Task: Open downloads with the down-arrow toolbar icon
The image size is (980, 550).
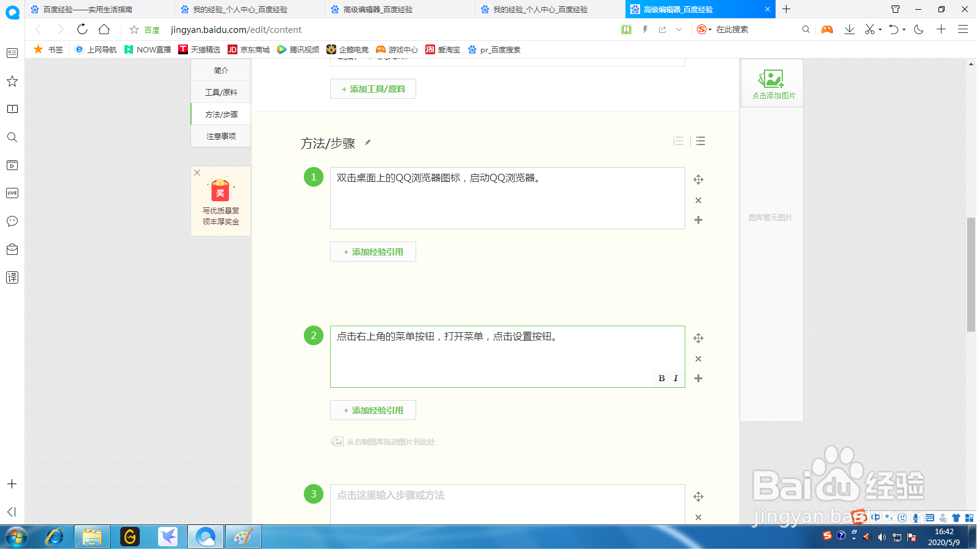Action: [849, 29]
